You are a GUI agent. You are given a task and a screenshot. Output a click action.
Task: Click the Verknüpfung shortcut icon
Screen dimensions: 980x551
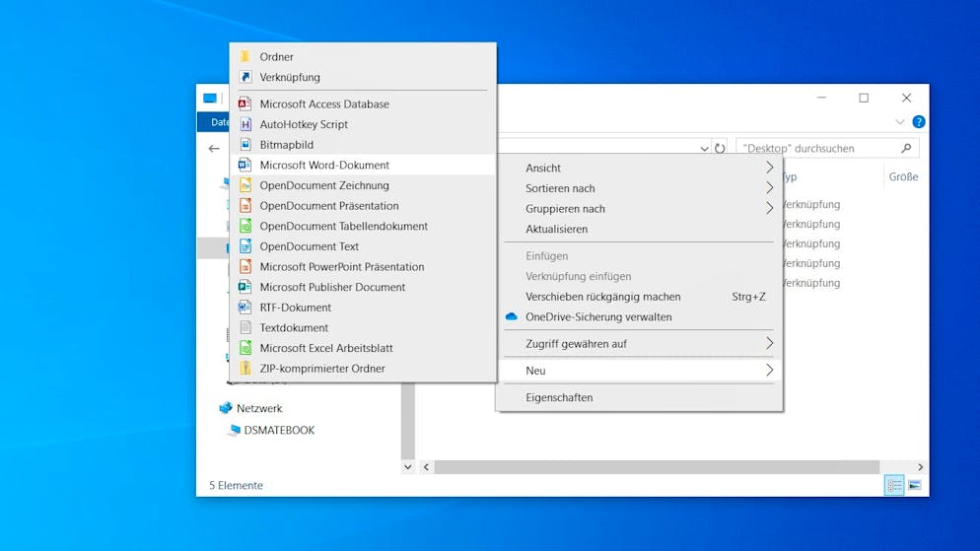point(245,77)
